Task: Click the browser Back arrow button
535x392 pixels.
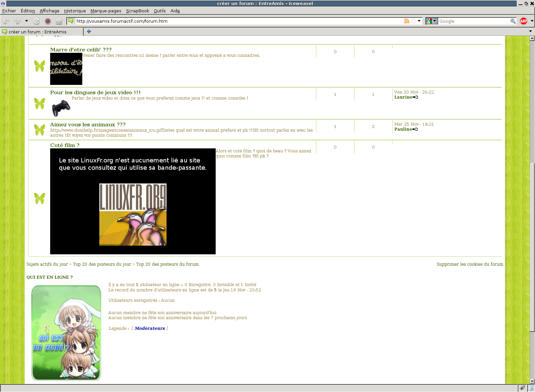Action: pyautogui.click(x=6, y=21)
